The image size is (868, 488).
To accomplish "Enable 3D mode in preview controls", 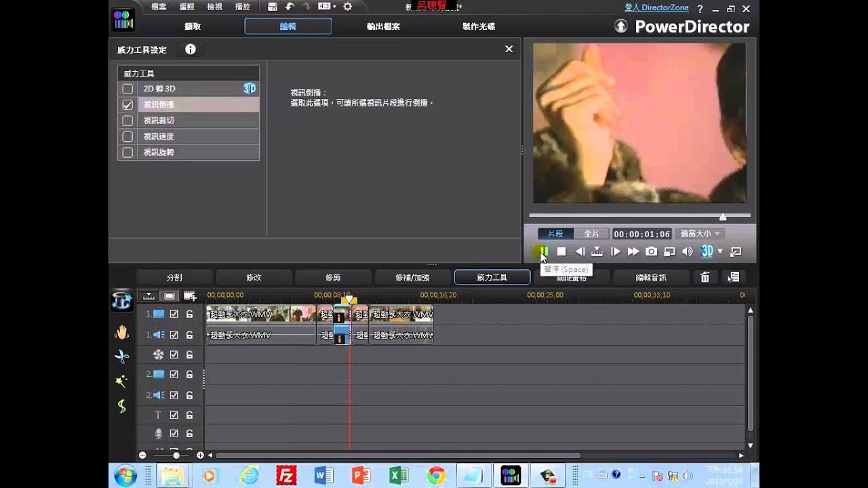I will coord(707,251).
